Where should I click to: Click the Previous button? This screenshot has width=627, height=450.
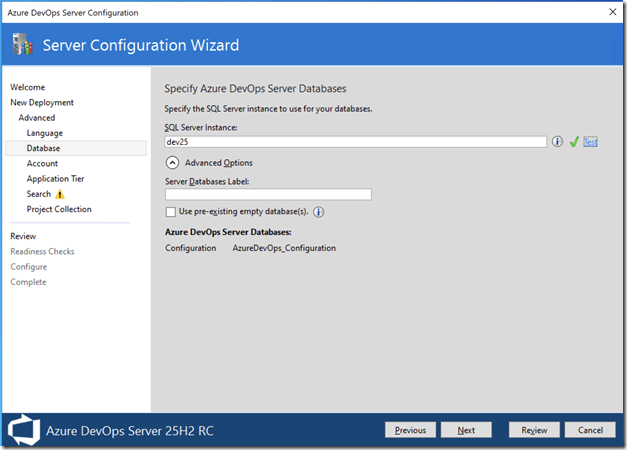pos(410,430)
